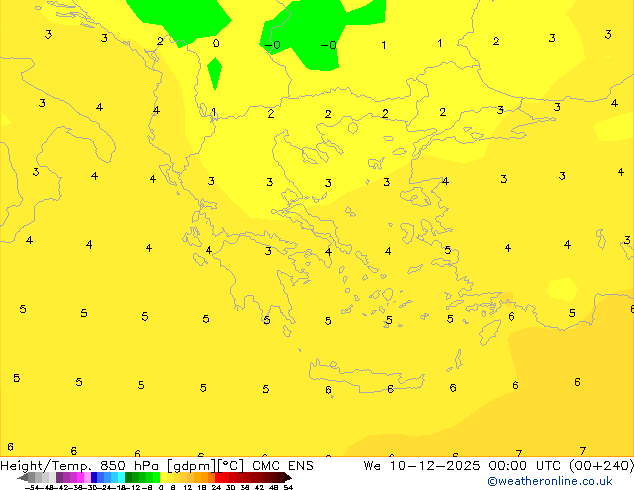Screen dimensions: 634x490
Task: Select the 'CMC ENS' model label
Action: 283,466
